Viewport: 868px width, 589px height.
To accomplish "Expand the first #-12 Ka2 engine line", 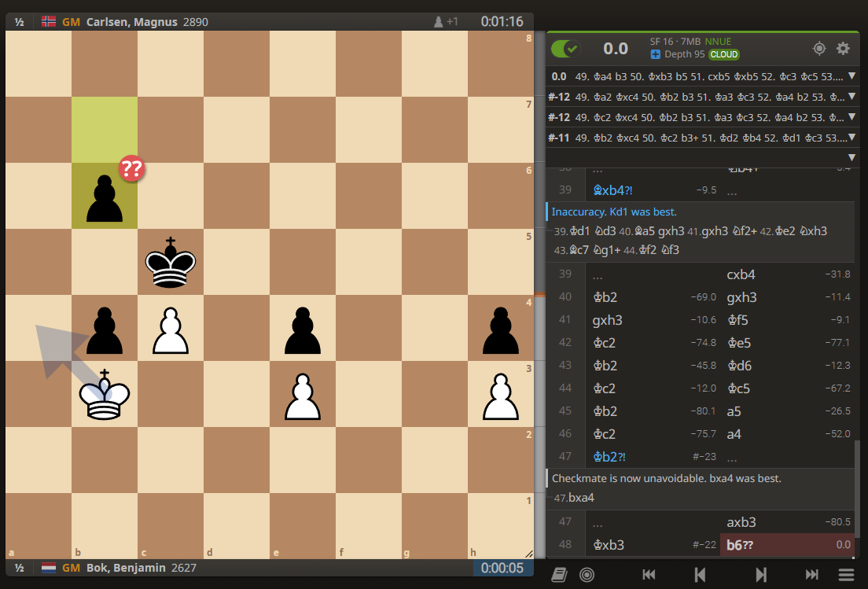I will click(x=851, y=97).
